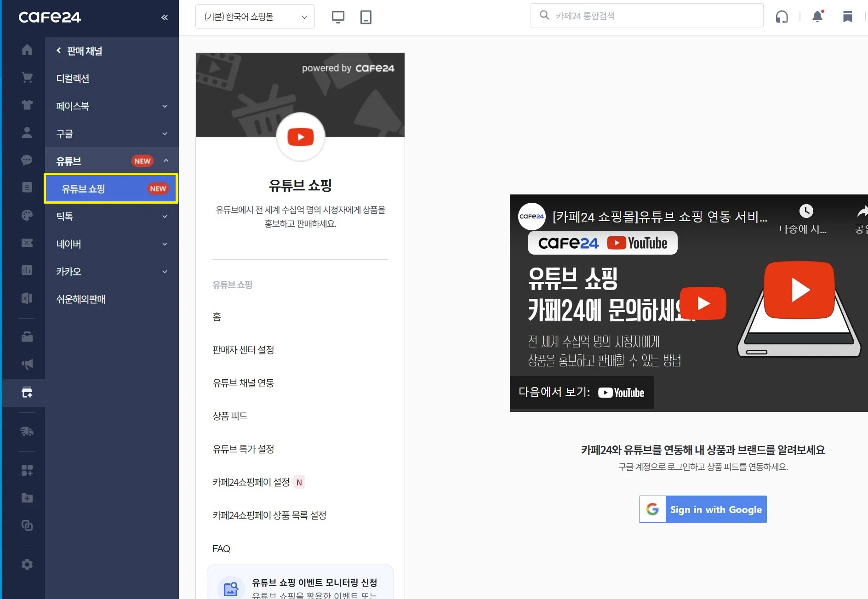
Task: Click the Cafe24 channel avatar on the video
Action: coord(531,216)
